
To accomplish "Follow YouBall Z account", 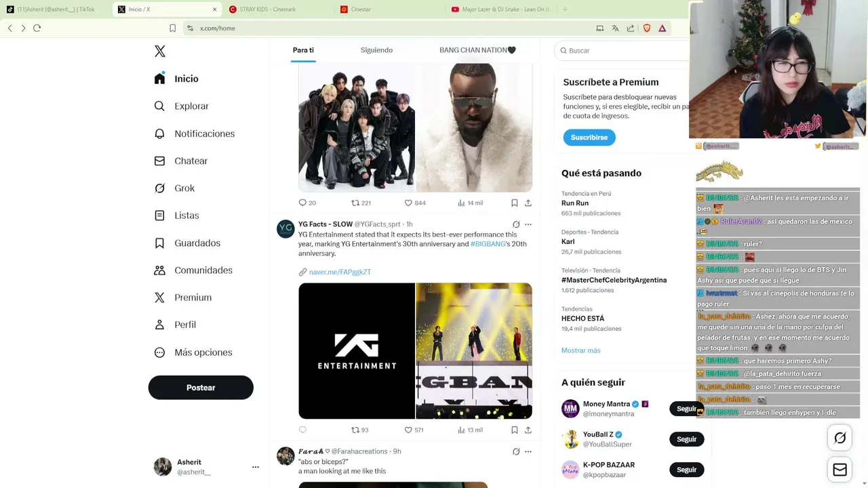I will (686, 439).
